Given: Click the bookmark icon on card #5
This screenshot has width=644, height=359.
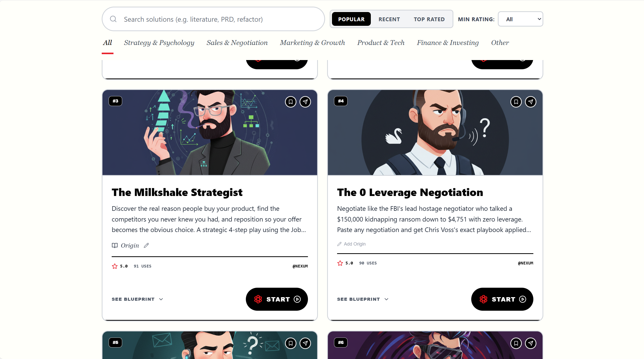Looking at the screenshot, I should pyautogui.click(x=291, y=343).
